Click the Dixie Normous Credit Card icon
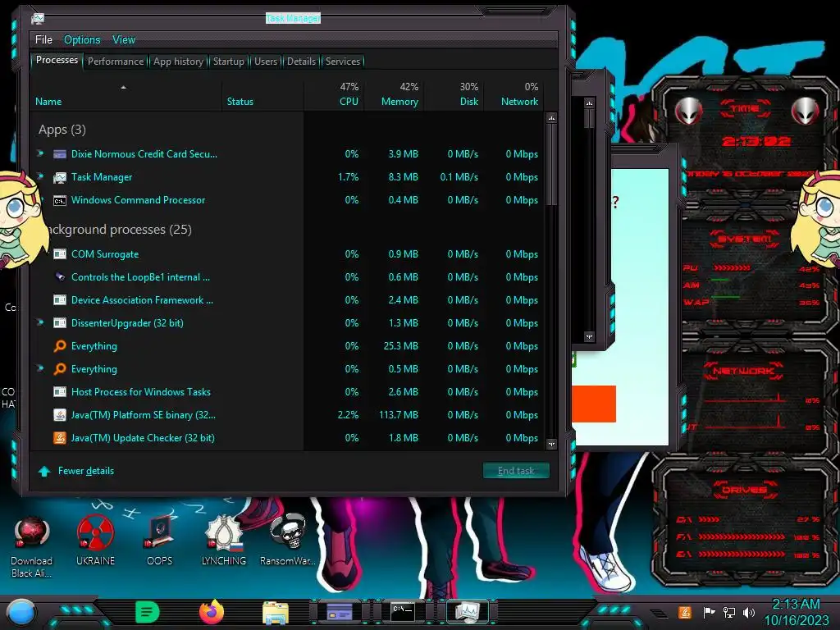Screen dimensions: 840x630 pos(59,154)
